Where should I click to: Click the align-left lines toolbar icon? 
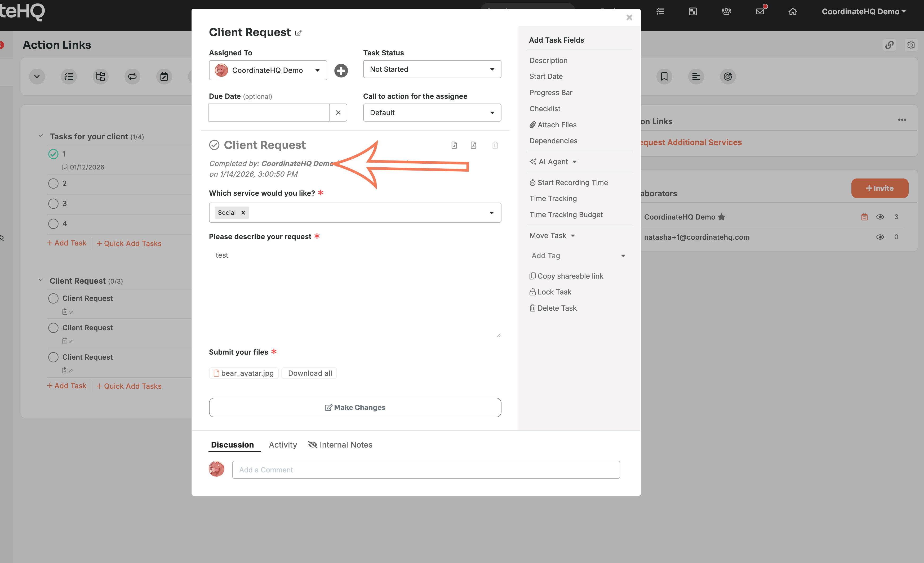pos(696,77)
